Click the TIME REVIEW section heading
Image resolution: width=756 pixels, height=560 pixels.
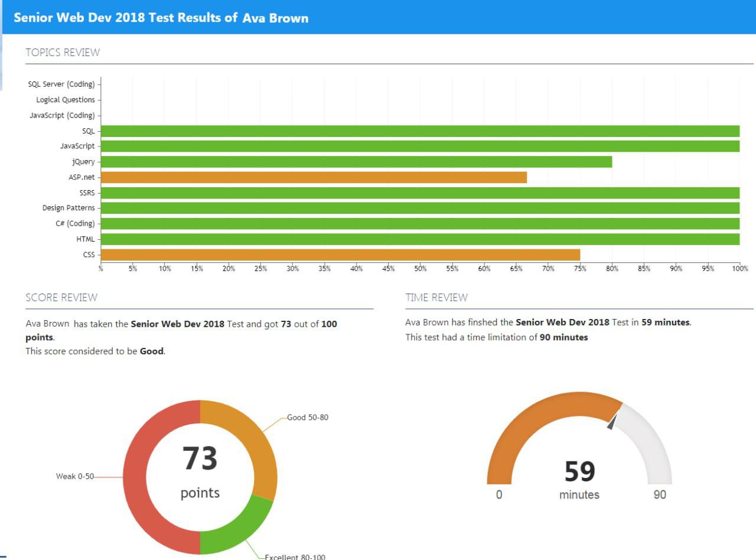[x=436, y=297]
